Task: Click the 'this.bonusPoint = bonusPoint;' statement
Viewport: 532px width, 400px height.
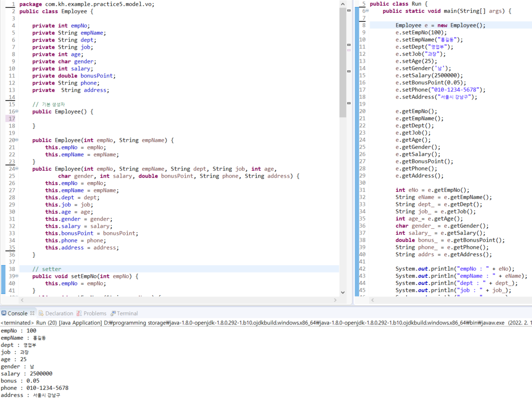Action: (92, 234)
